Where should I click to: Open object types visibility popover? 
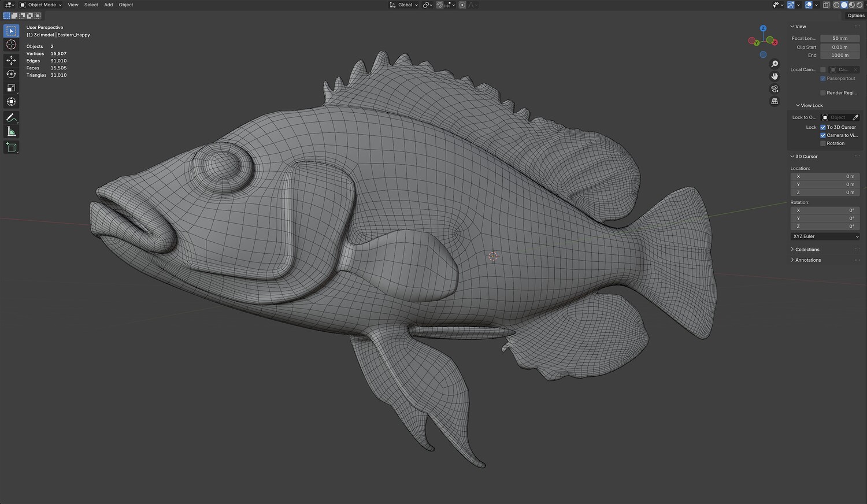point(778,5)
